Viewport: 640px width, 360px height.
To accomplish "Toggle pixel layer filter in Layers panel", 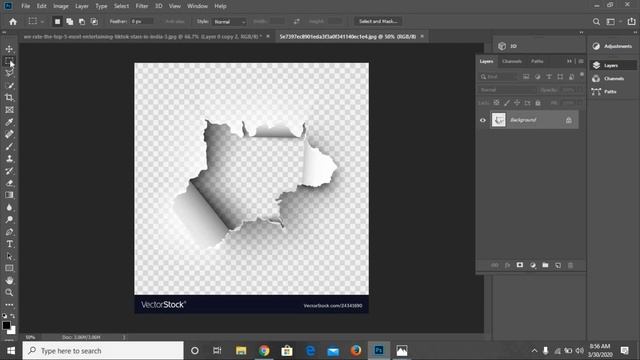I will point(526,77).
